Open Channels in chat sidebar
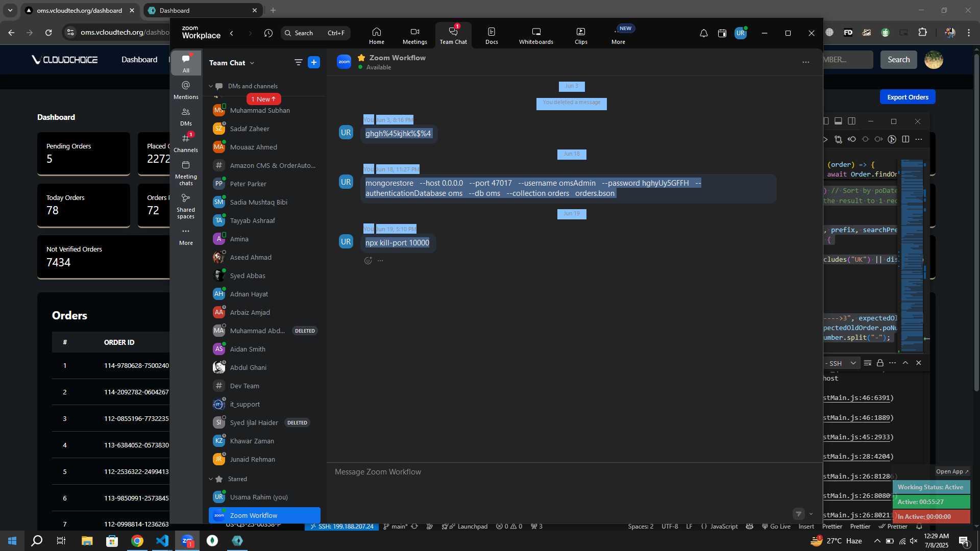980x551 pixels. click(186, 143)
